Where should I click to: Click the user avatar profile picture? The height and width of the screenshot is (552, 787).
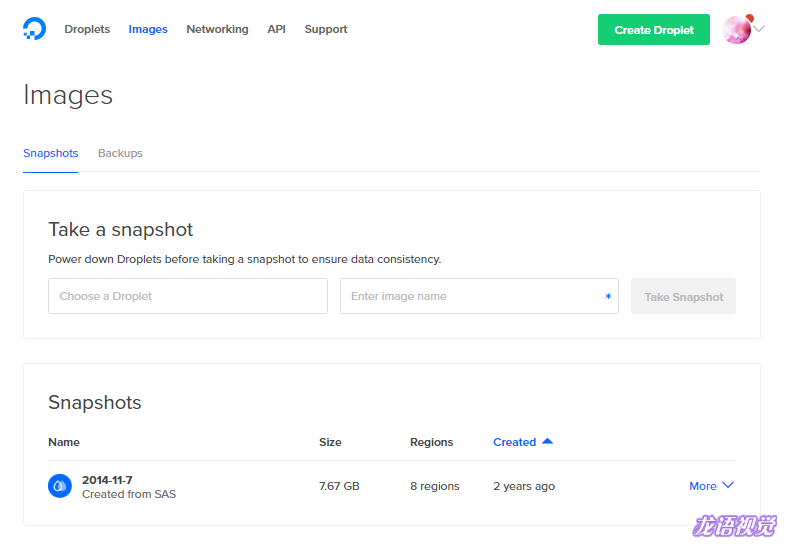point(737,30)
